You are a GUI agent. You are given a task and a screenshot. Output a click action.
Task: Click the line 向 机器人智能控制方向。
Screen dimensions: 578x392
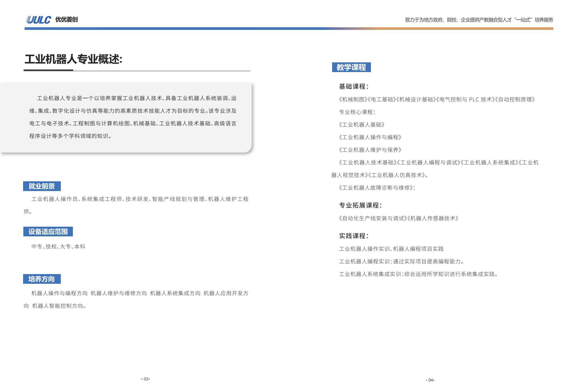click(55, 306)
